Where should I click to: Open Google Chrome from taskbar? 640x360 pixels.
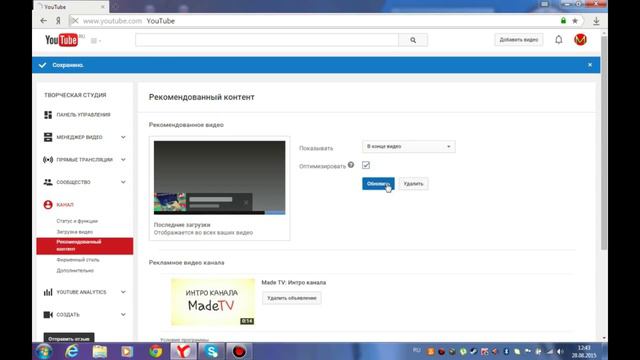pos(156,351)
